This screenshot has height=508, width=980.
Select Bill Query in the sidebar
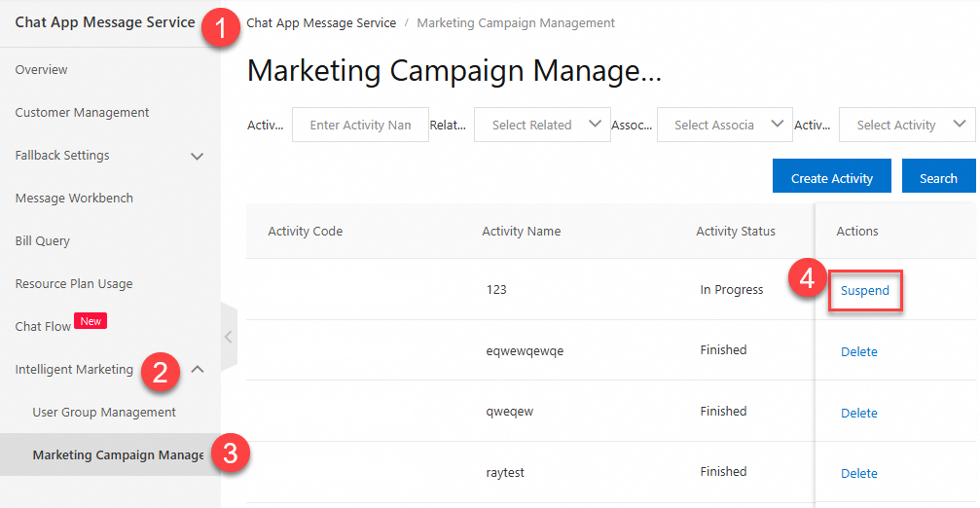click(43, 241)
